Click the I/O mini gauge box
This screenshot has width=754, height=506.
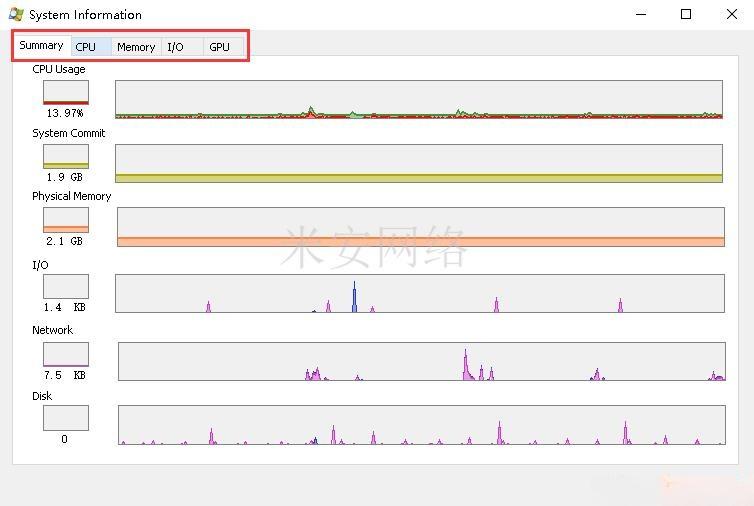(x=66, y=287)
